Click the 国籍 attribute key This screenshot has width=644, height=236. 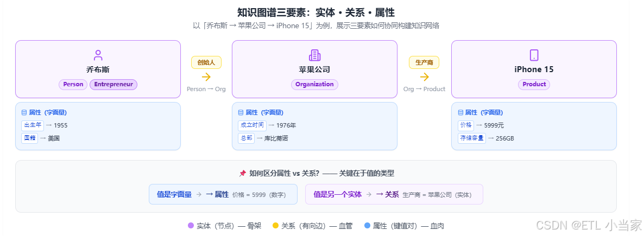29,138
